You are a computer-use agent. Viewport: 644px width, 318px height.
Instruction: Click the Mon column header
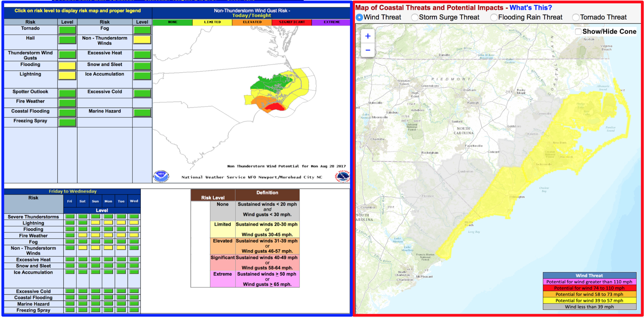click(108, 201)
